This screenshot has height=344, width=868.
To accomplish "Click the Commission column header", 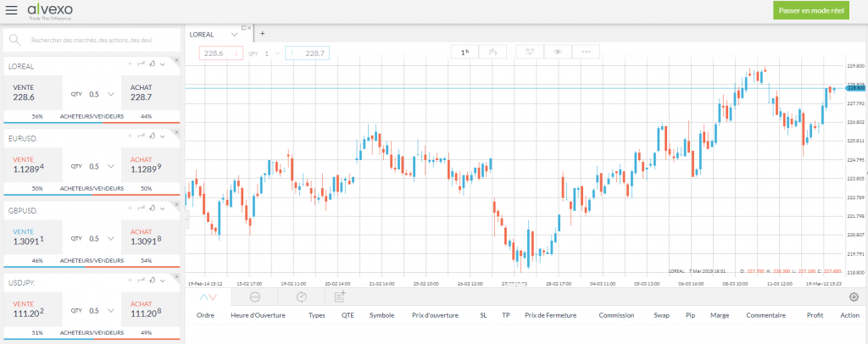I will pyautogui.click(x=616, y=315).
